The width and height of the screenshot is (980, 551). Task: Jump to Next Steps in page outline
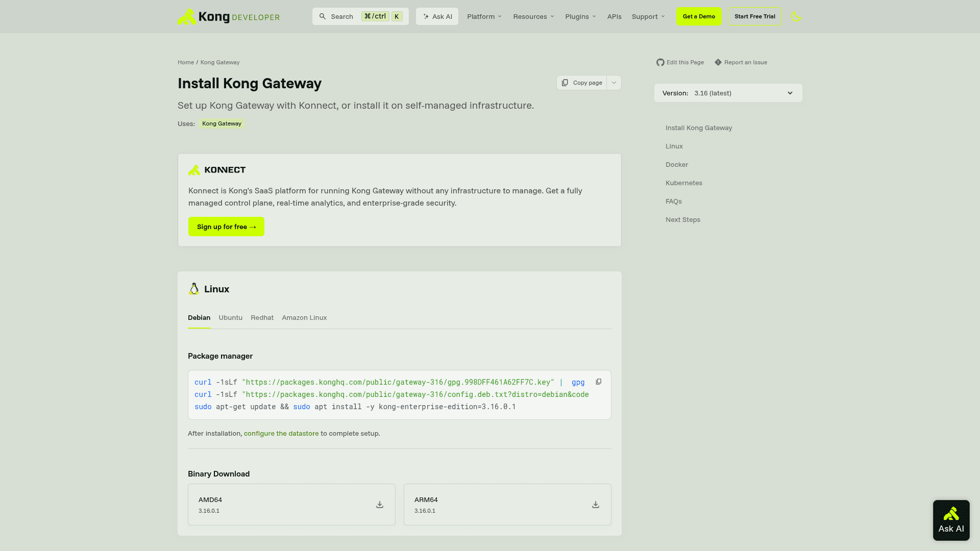point(683,219)
